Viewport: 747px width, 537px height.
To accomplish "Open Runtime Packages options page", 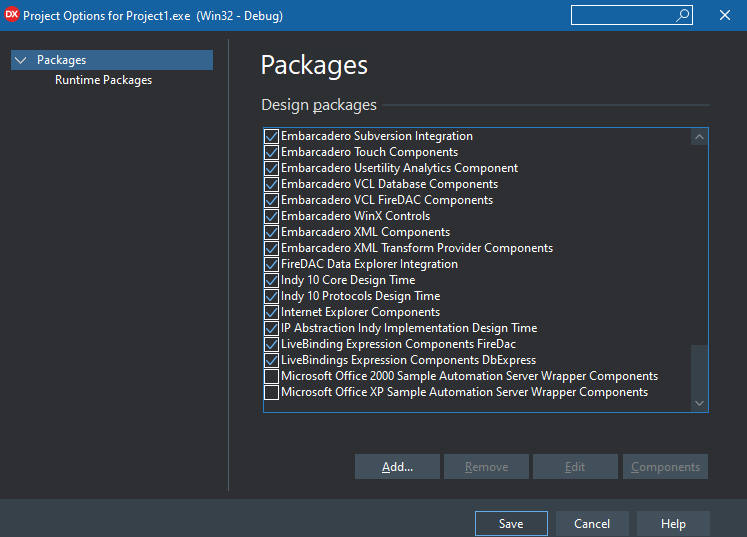I will [103, 80].
